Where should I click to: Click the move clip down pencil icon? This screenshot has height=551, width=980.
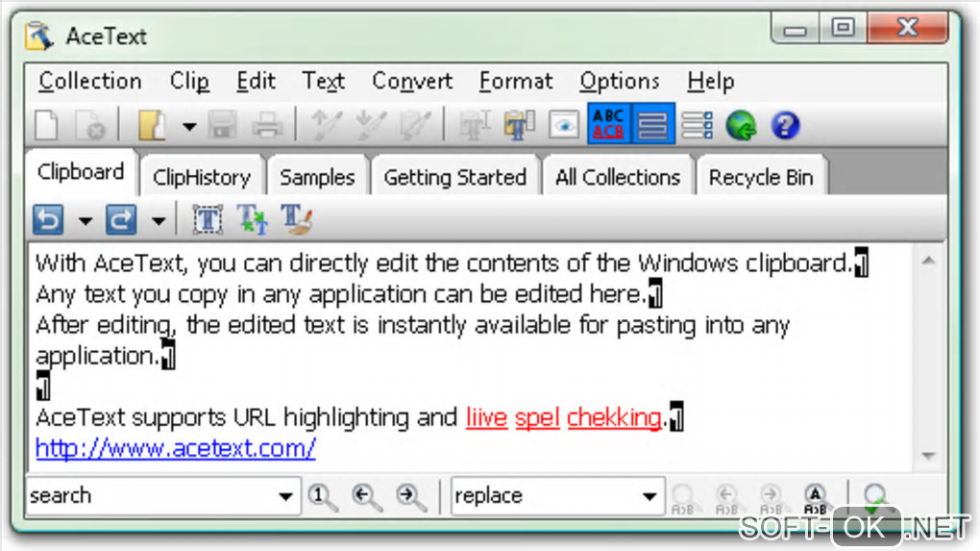371,125
